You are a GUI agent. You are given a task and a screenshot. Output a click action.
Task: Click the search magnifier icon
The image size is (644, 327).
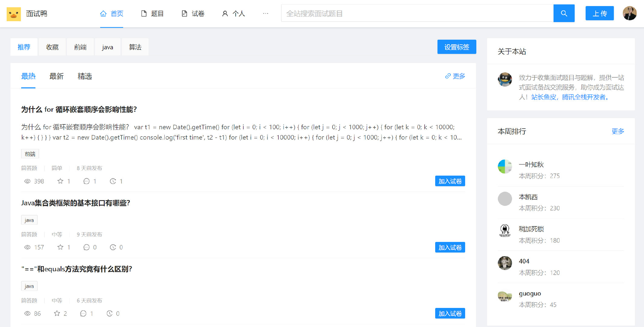point(564,14)
